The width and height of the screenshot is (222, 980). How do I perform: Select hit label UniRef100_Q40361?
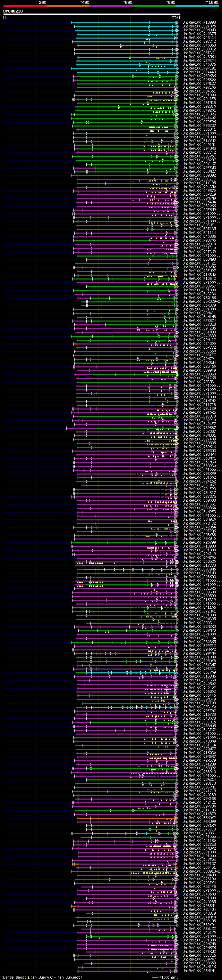pos(199,833)
